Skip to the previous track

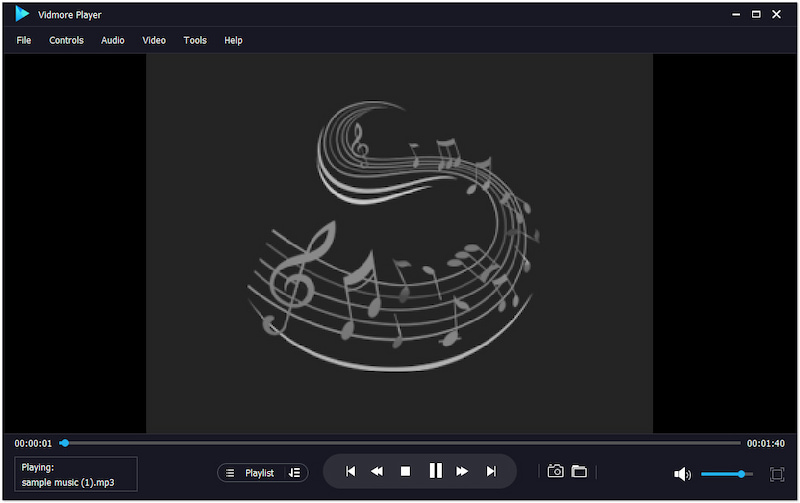(350, 472)
